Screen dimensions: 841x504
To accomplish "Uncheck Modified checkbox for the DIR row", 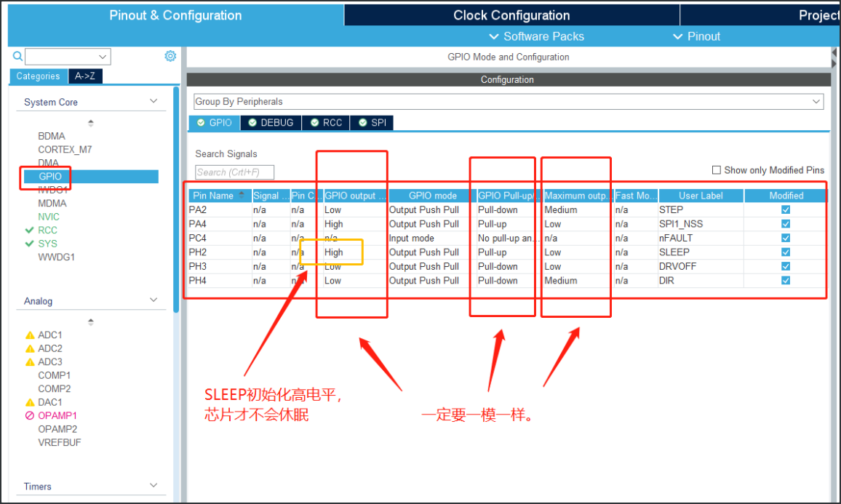I will [784, 280].
